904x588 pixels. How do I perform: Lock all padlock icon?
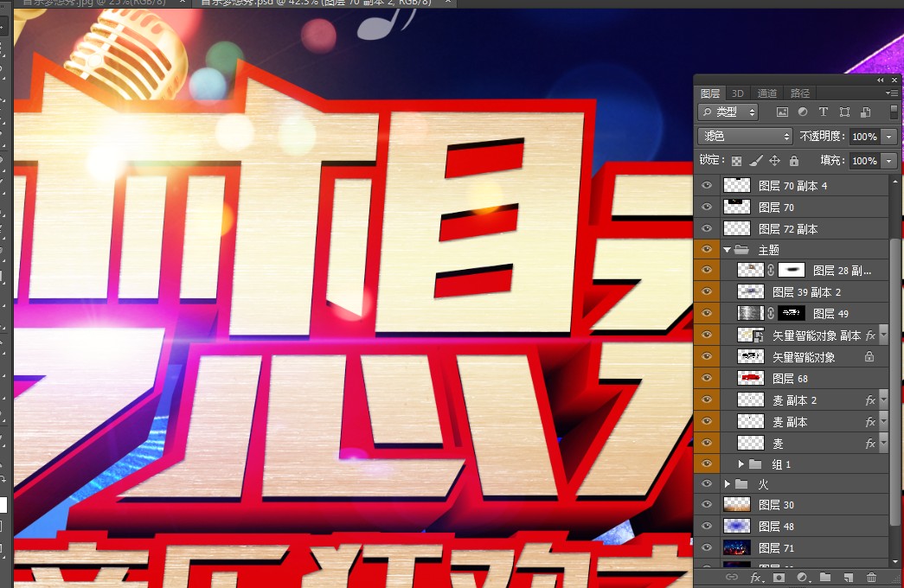[x=794, y=161]
